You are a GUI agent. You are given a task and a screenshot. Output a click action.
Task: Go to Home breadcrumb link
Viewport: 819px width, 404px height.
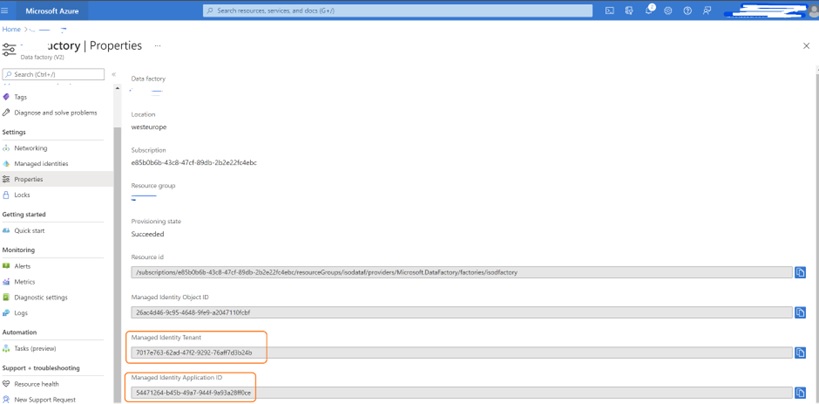tap(11, 29)
